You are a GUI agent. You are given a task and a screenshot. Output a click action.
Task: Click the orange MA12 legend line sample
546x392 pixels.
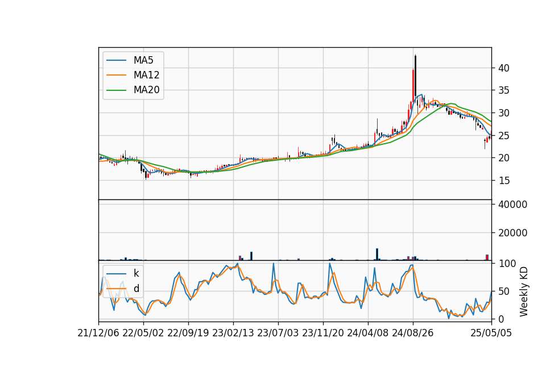coord(116,75)
